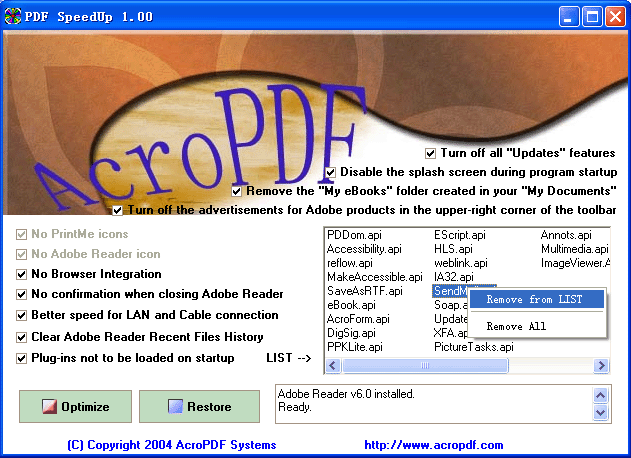631x458 pixels.
Task: Select SaveAsRTF.api in the list
Action: tap(365, 291)
